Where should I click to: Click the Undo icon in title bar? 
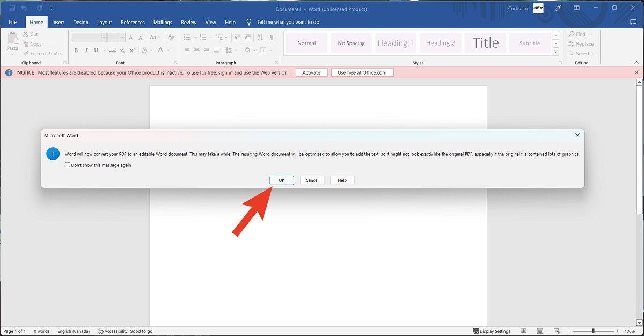coord(24,9)
